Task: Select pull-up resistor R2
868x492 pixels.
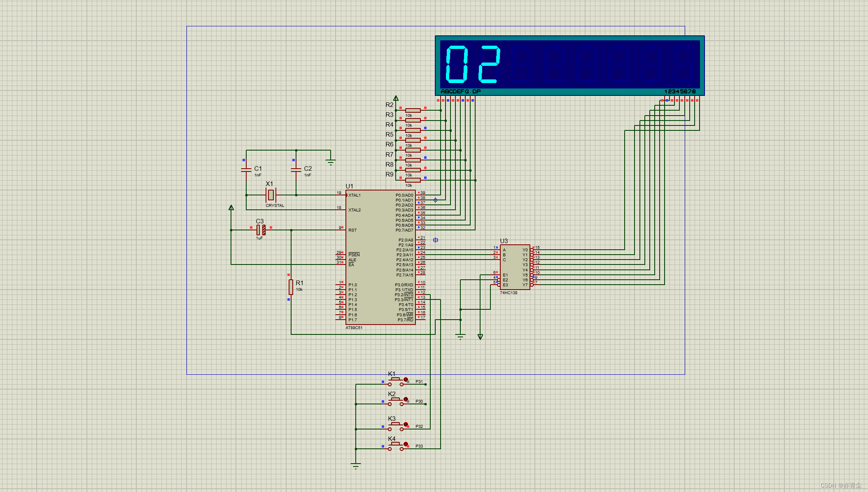Action: coord(413,110)
